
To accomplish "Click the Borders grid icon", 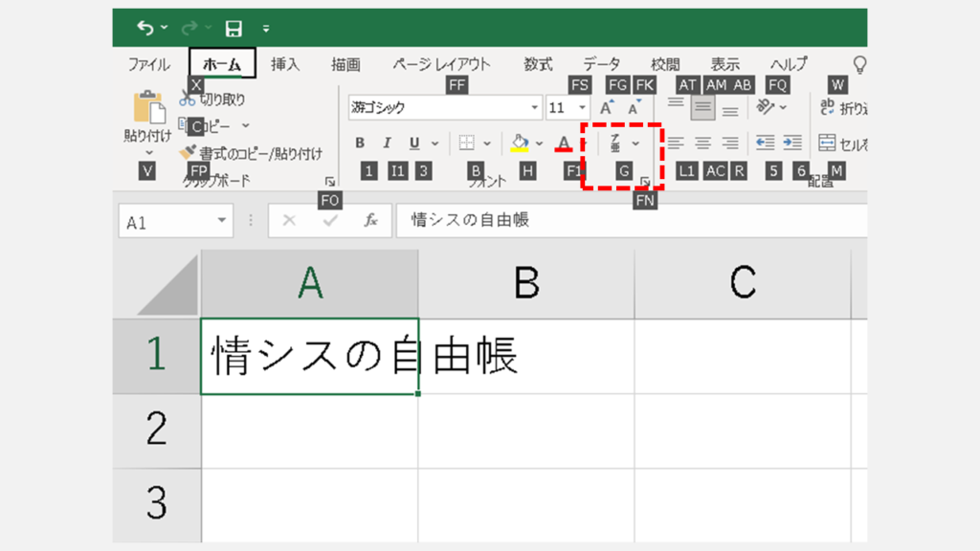I will coord(466,143).
